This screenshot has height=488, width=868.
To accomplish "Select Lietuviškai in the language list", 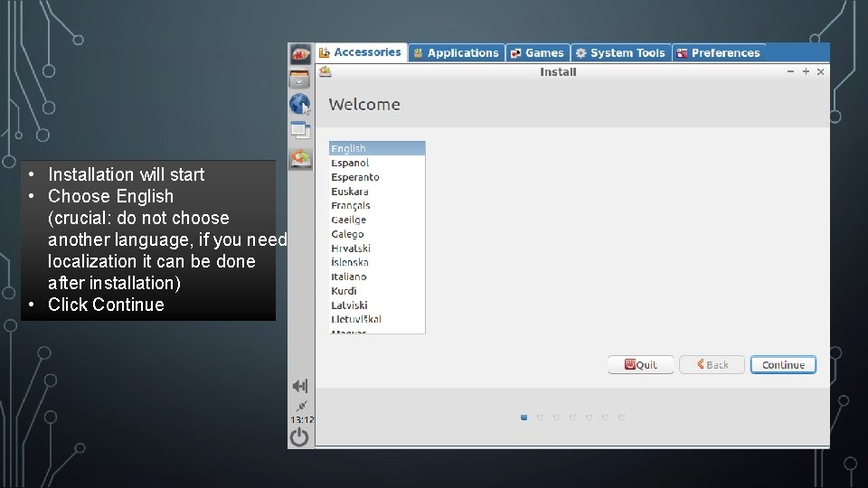I will [x=377, y=319].
